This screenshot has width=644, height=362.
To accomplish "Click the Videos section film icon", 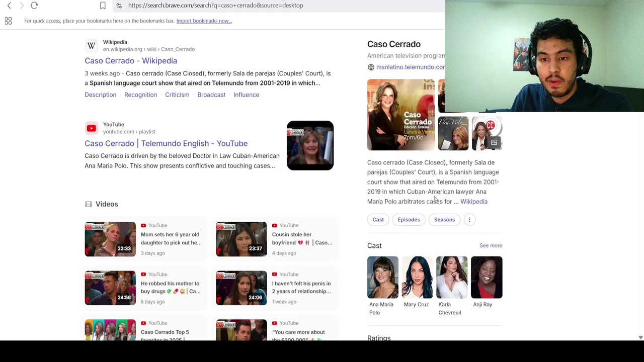I will [89, 204].
